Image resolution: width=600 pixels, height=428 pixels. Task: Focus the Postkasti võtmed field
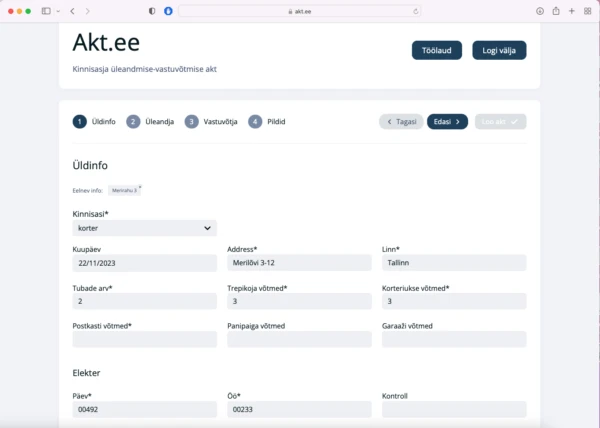pyautogui.click(x=144, y=340)
